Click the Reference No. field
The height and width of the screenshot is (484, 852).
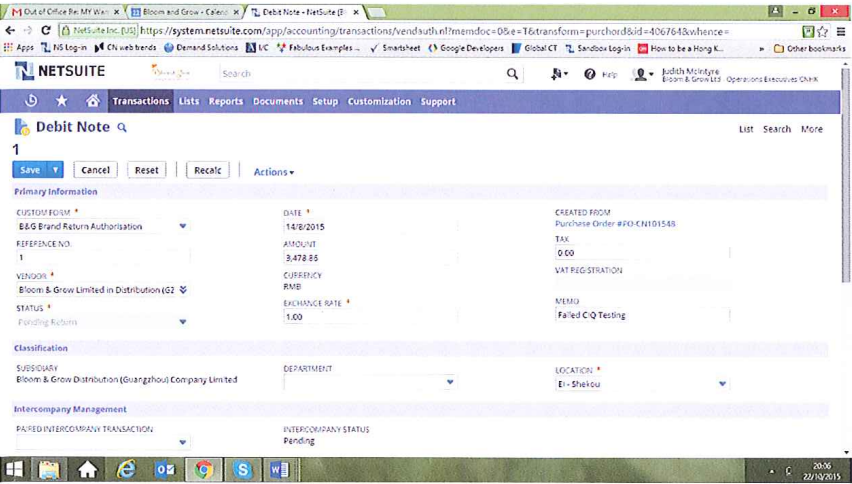point(103,257)
